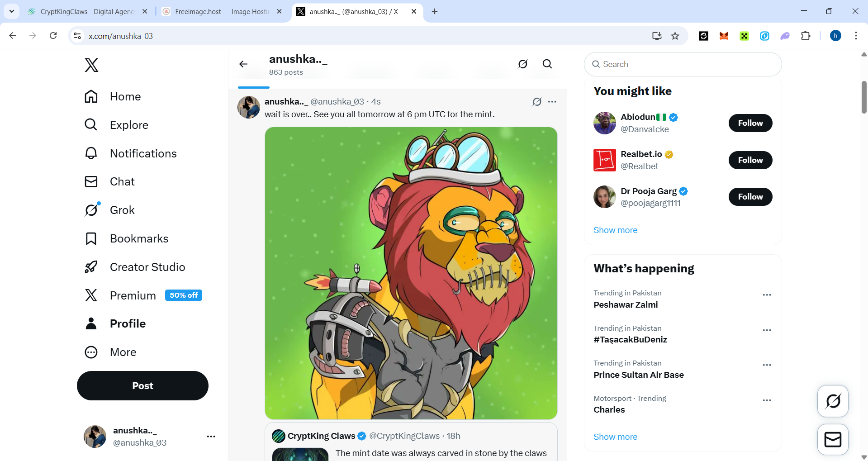Open options for Charles trend

click(767, 400)
